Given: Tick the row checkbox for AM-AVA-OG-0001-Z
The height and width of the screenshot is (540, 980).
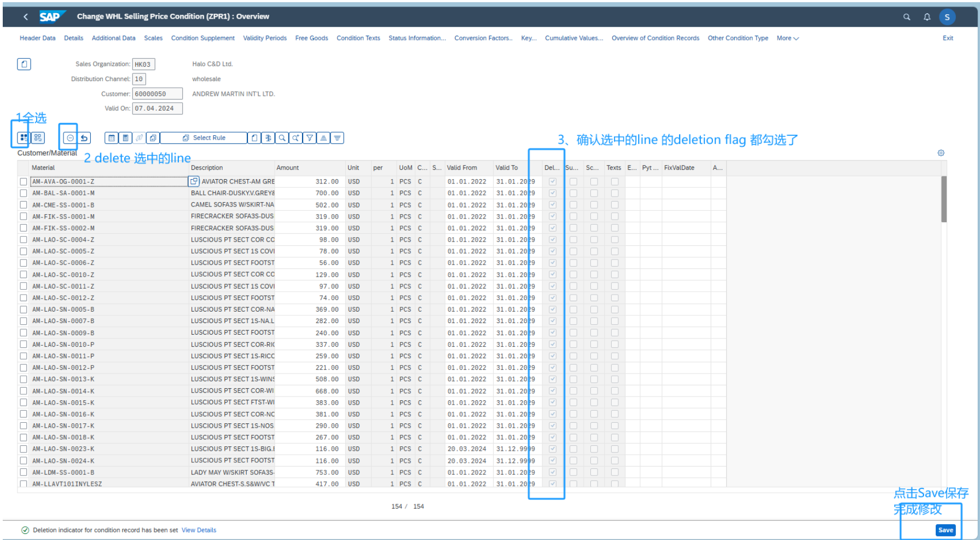Looking at the screenshot, I should pos(23,182).
